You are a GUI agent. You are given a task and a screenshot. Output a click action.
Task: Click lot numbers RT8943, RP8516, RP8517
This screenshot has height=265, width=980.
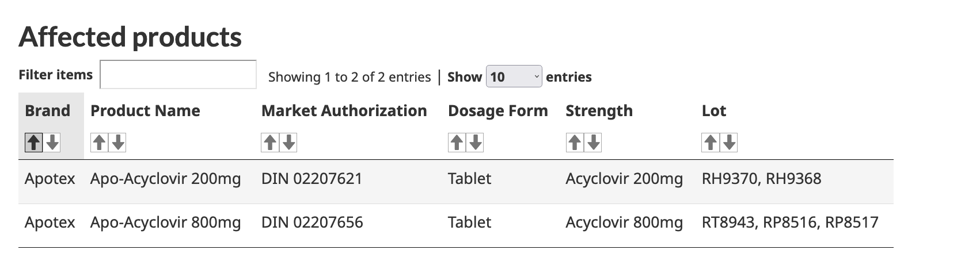[790, 222]
